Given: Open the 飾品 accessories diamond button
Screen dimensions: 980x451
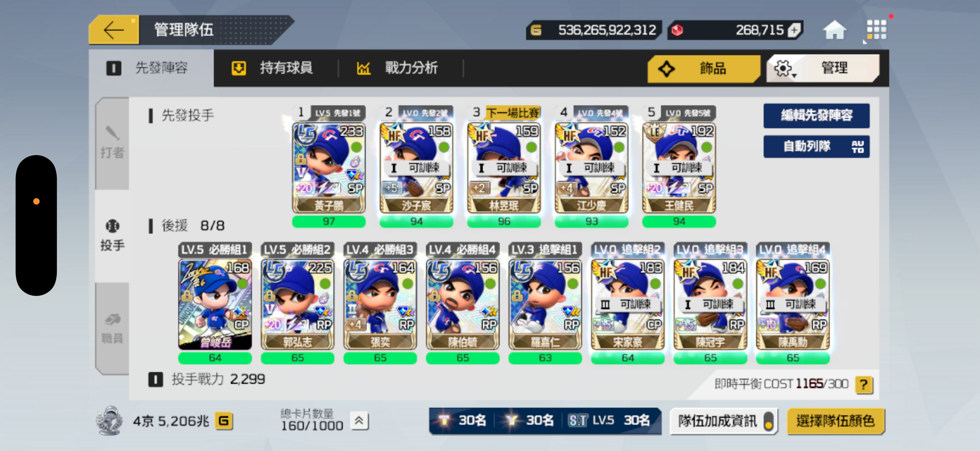Looking at the screenshot, I should (703, 68).
